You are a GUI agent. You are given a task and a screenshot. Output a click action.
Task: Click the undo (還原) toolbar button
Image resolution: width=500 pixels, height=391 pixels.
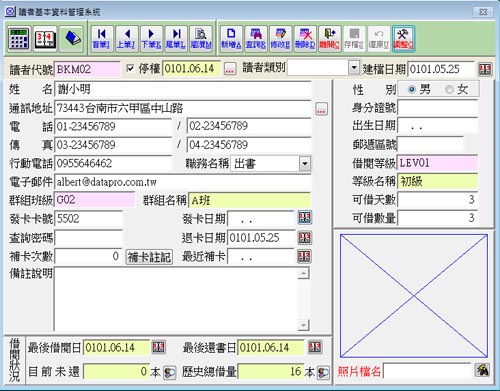pyautogui.click(x=379, y=39)
